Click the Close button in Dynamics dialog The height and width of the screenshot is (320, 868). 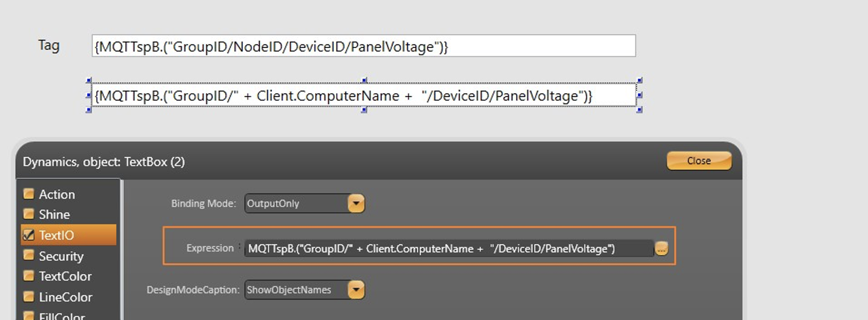[699, 161]
